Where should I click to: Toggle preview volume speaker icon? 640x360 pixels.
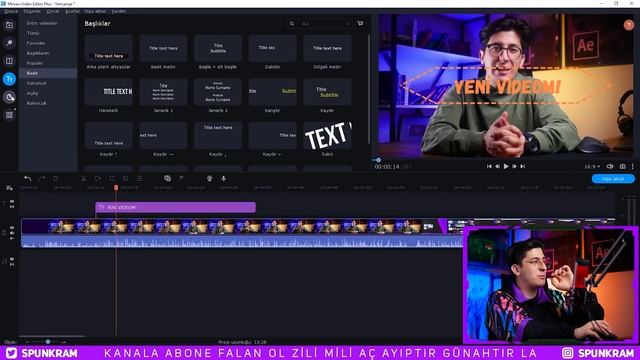[610, 167]
